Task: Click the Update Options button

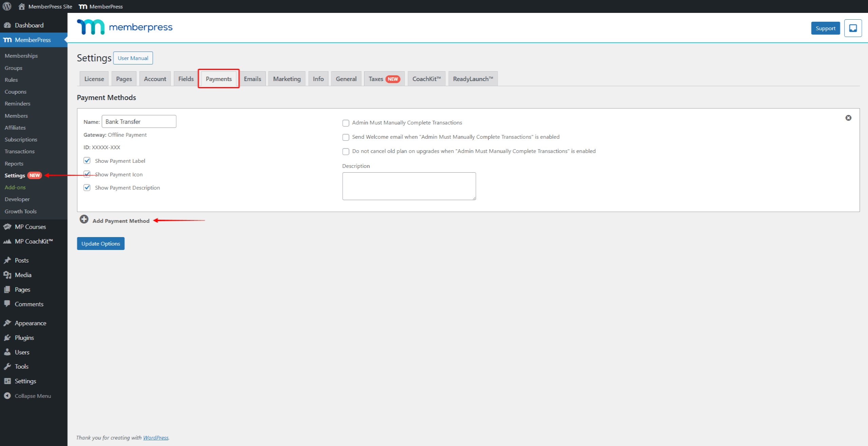Action: pos(100,244)
